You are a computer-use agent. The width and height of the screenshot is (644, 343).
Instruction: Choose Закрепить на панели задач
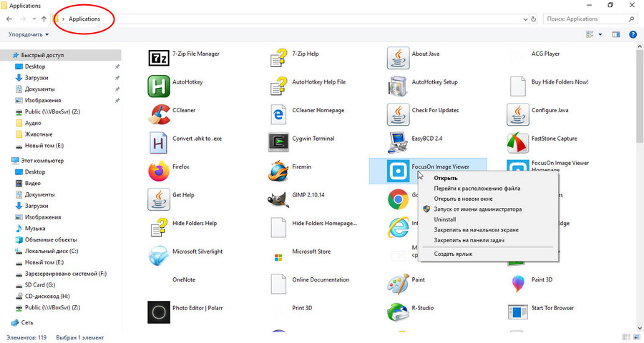pos(469,240)
